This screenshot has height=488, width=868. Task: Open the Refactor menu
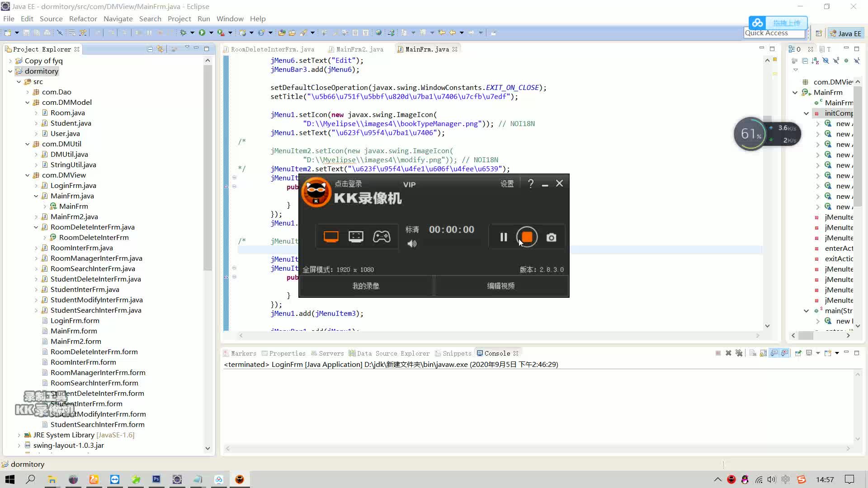point(83,19)
